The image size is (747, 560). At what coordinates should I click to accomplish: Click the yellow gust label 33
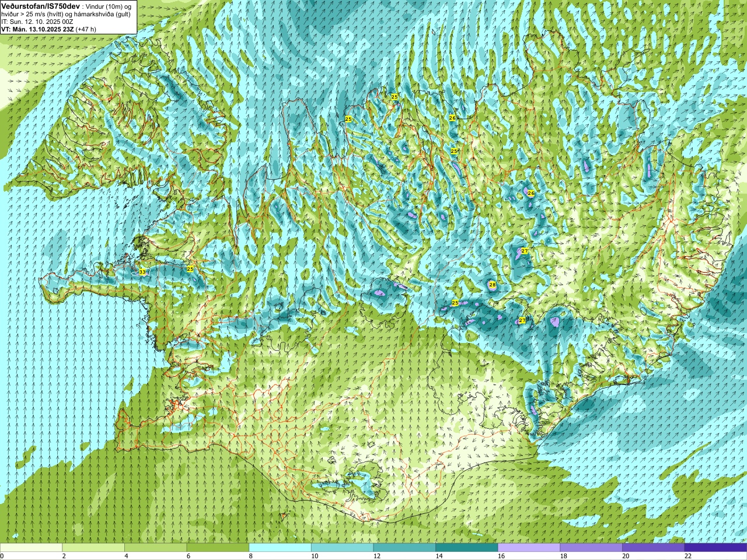coord(142,272)
